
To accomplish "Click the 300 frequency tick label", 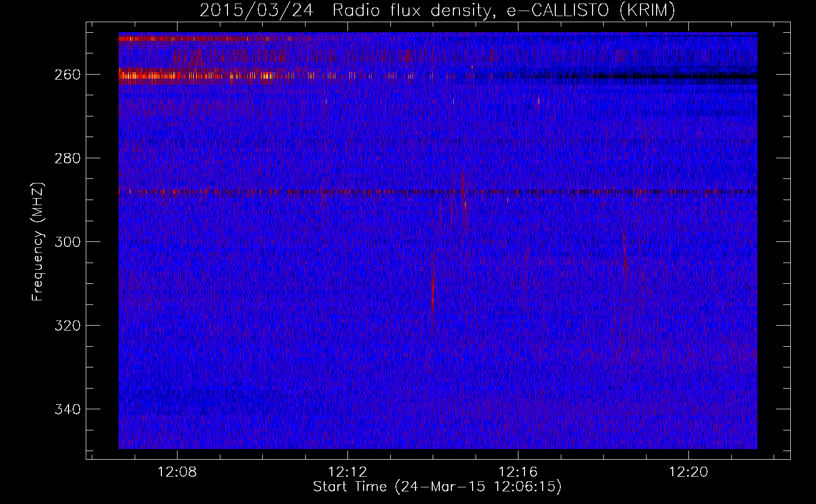I will 68,242.
